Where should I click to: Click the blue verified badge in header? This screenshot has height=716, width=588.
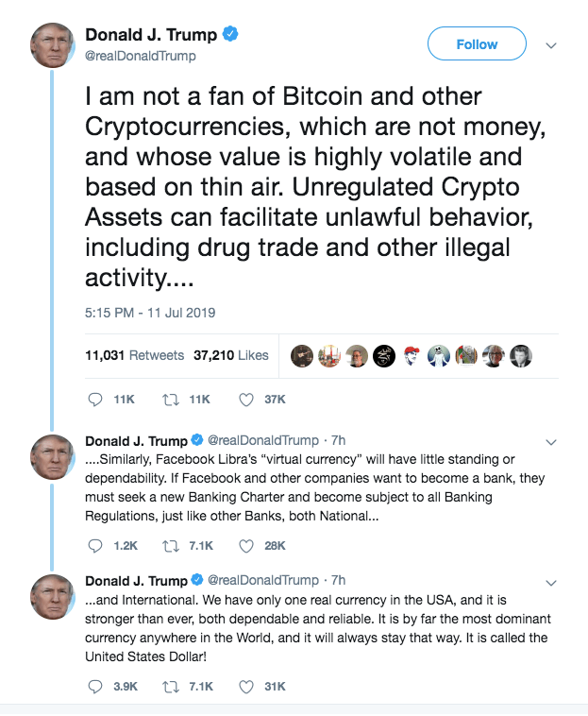[230, 35]
